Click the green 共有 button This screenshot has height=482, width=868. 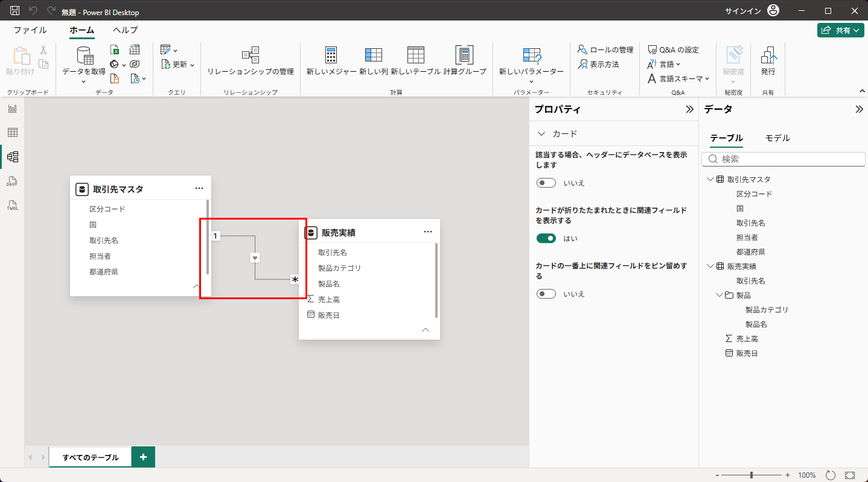[x=840, y=30]
